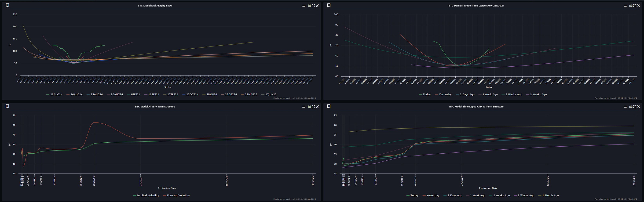Image resolution: width=644 pixels, height=202 pixels.
Task: Click Published on laevitas.ch note in Multi-Expiry Skew
Action: (295, 98)
